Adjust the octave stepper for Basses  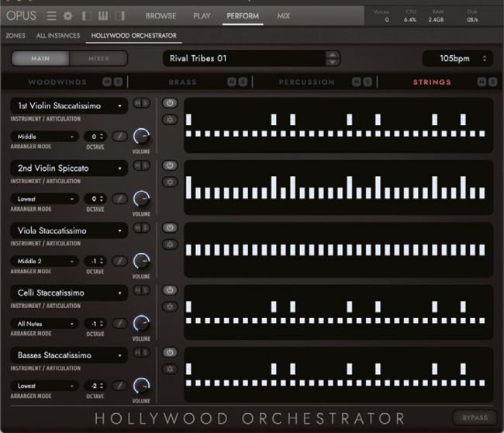coord(102,386)
